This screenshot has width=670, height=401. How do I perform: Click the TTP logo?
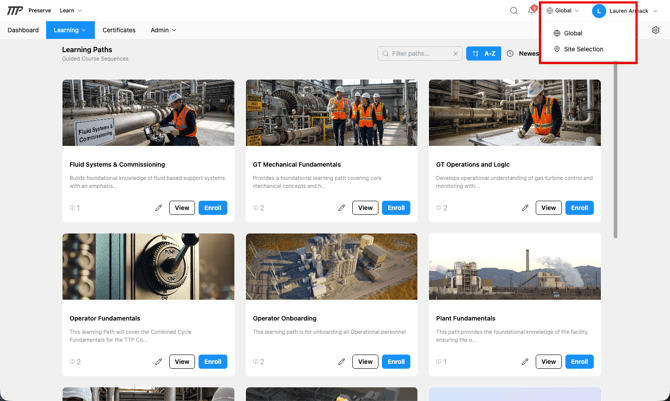coord(15,10)
